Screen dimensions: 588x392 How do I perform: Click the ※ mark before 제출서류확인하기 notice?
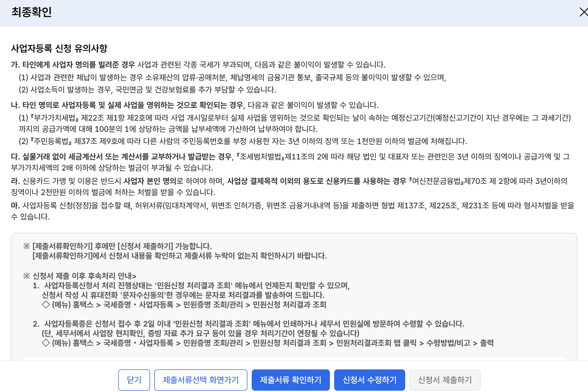(x=26, y=246)
